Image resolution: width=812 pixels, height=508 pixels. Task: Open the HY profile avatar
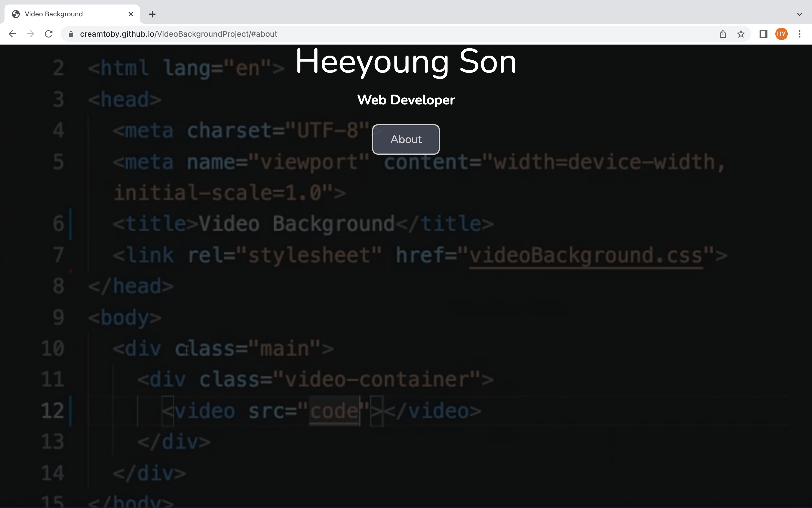782,34
